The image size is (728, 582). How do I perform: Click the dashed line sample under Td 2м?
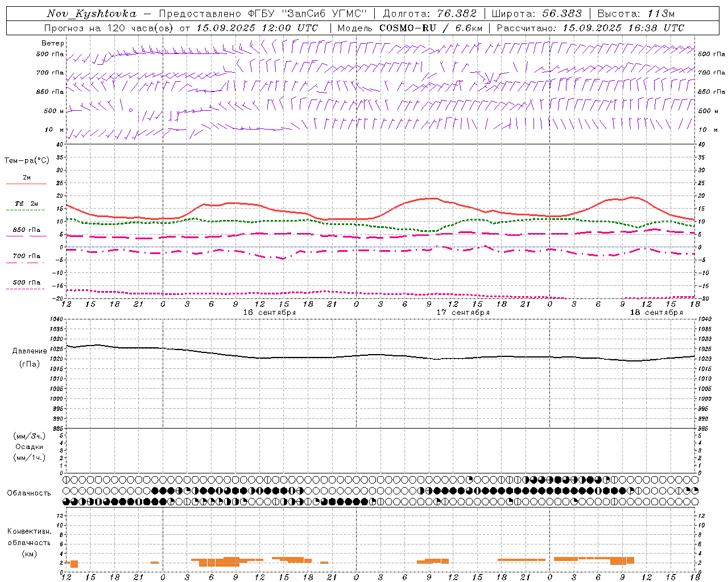pyautogui.click(x=26, y=210)
